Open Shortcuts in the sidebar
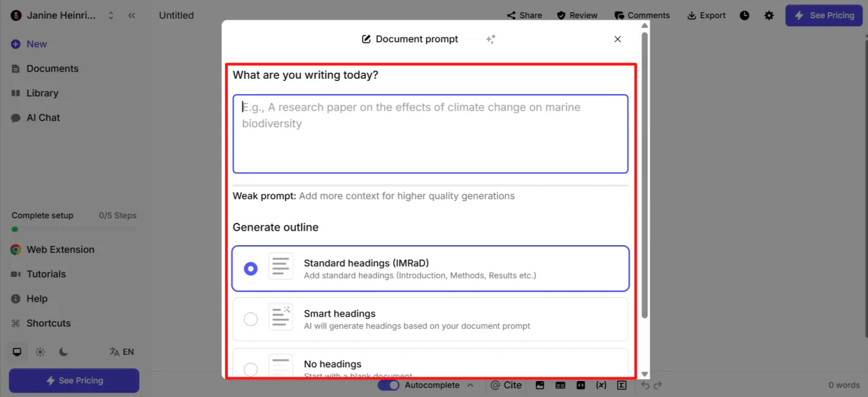868x397 pixels. [41, 323]
